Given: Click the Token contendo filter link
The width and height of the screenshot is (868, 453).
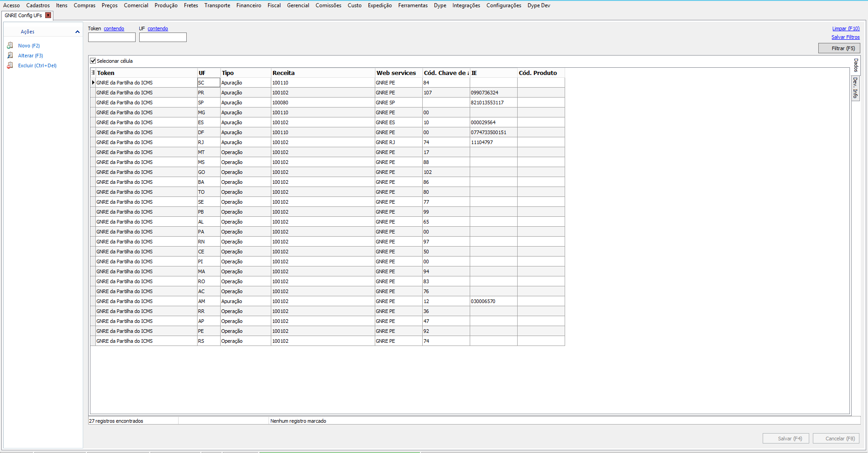Looking at the screenshot, I should 114,28.
